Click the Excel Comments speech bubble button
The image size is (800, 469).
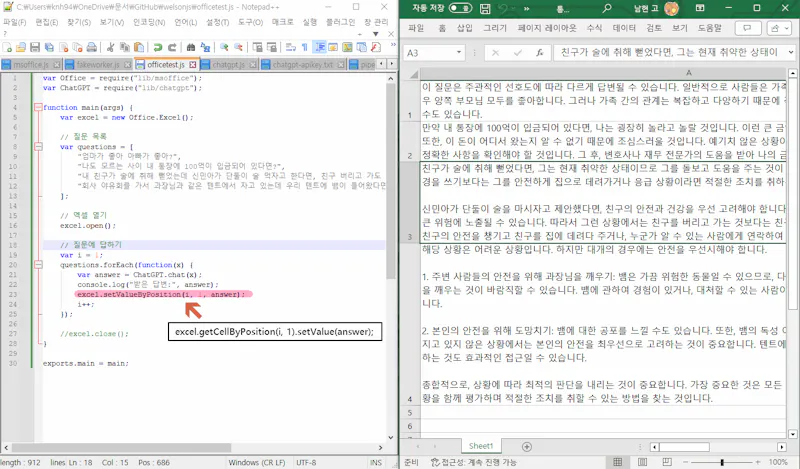tap(747, 28)
